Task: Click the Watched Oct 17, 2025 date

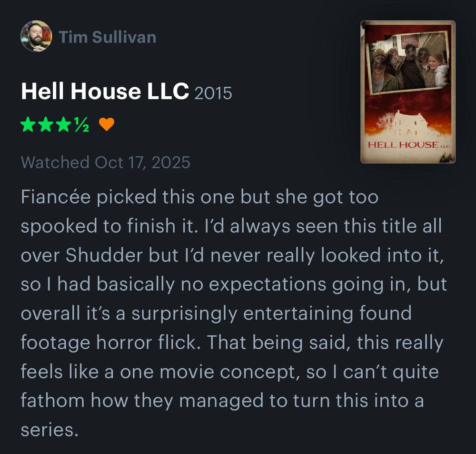Action: [106, 162]
